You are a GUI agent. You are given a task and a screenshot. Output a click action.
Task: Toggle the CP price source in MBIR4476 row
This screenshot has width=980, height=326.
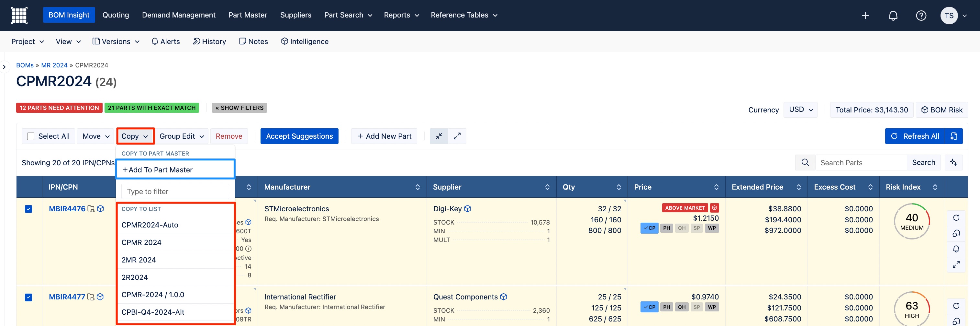(x=649, y=228)
